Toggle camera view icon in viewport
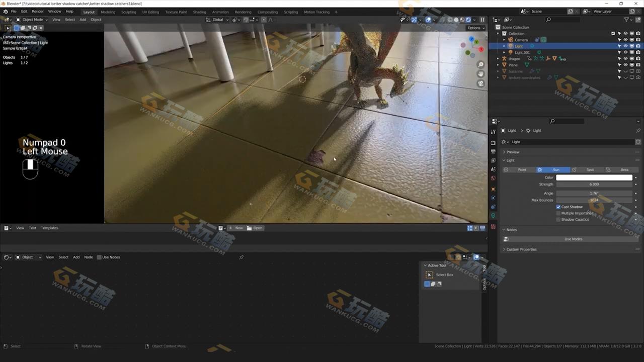644x362 pixels. (x=481, y=83)
